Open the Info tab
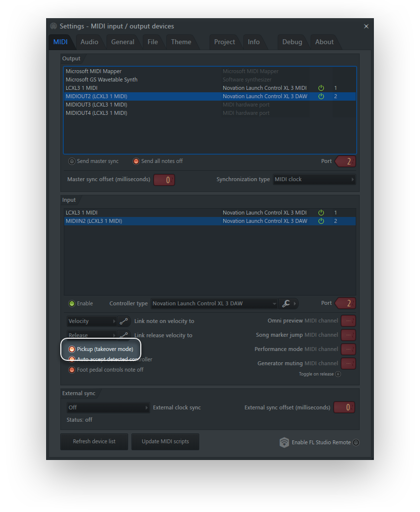The image size is (420, 512). coord(254,42)
